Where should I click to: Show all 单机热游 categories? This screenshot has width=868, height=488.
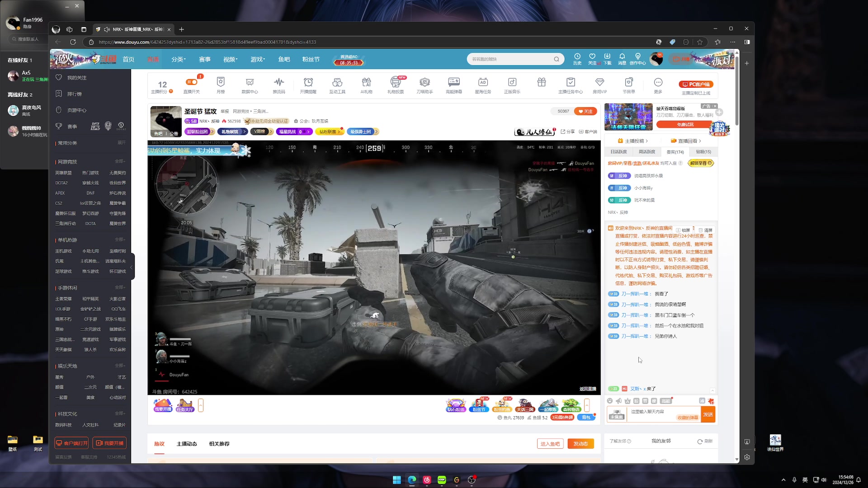120,239
